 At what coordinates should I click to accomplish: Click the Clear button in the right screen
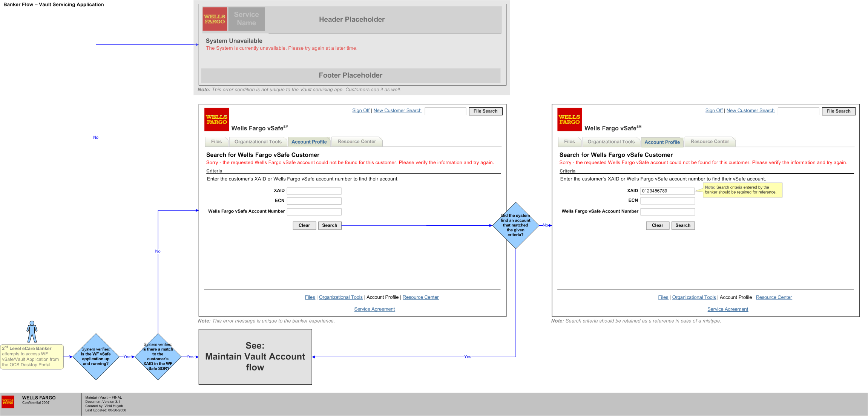pos(657,225)
